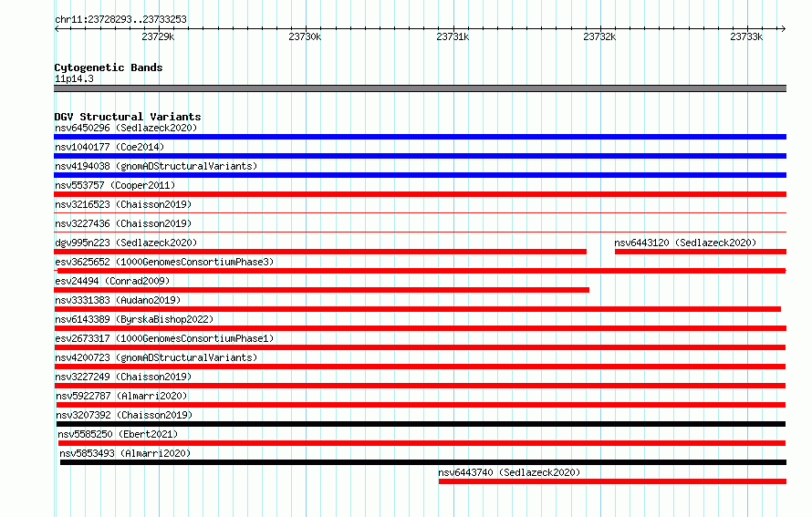Click the blue bar under nsv1040177
The width and height of the screenshot is (812, 517).
(420, 156)
